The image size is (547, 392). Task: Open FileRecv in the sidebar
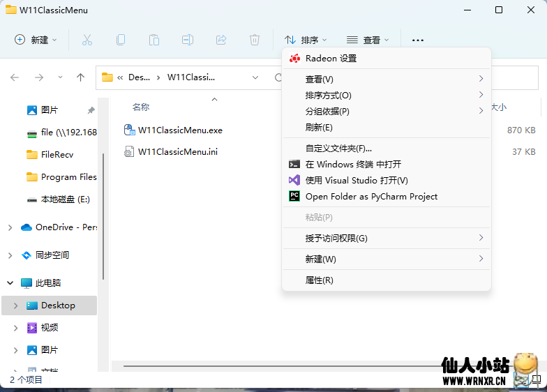(57, 155)
